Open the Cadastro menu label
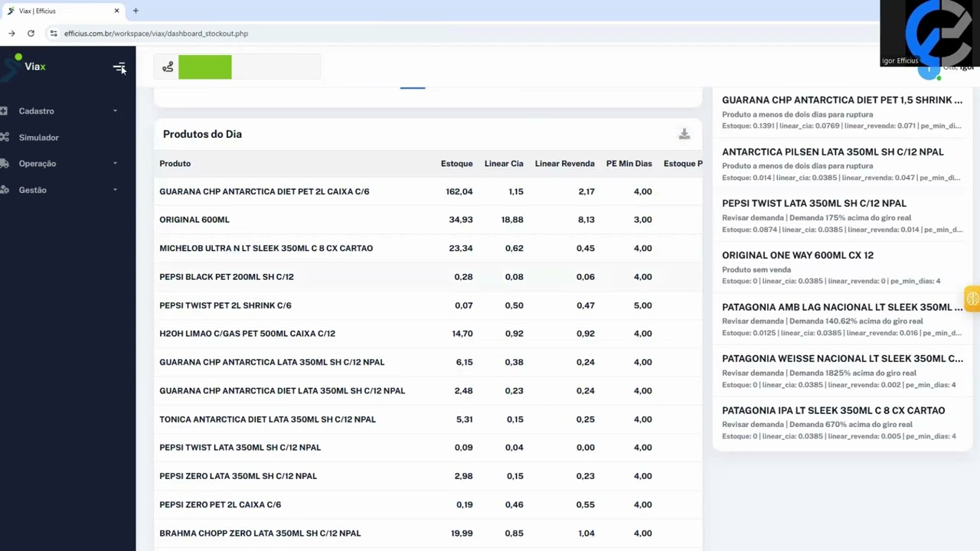The height and width of the screenshot is (551, 980). tap(37, 111)
